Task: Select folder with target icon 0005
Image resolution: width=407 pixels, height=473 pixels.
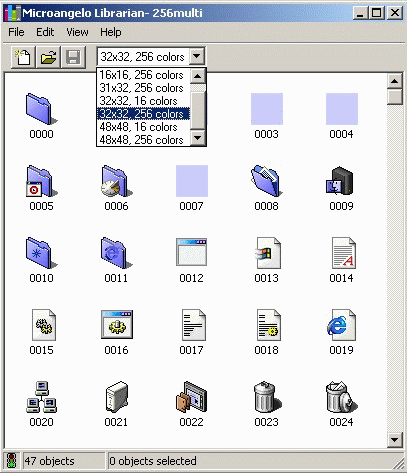Action: click(41, 181)
